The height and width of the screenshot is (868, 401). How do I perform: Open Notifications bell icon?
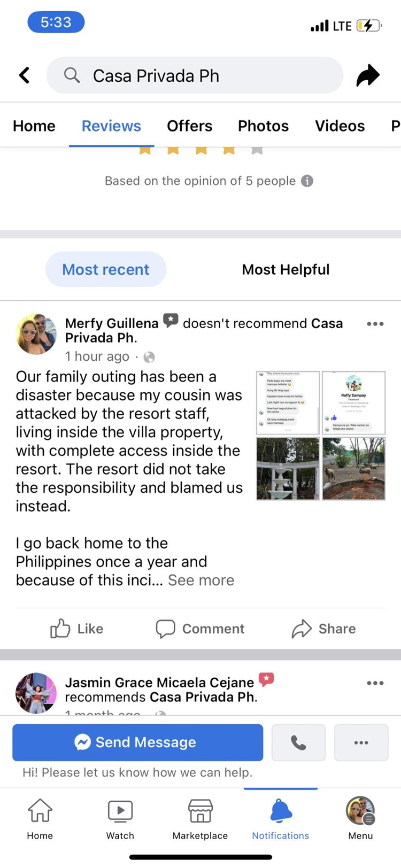(x=281, y=811)
